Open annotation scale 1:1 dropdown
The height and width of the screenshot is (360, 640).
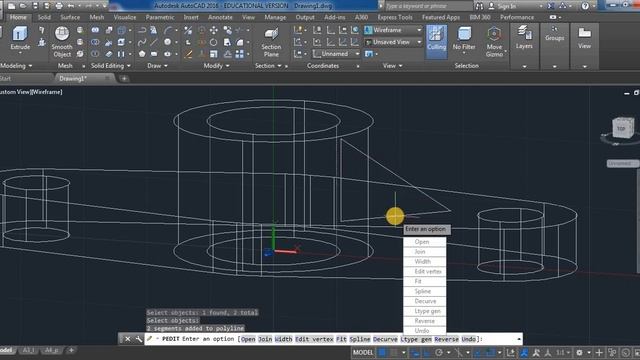pos(563,352)
